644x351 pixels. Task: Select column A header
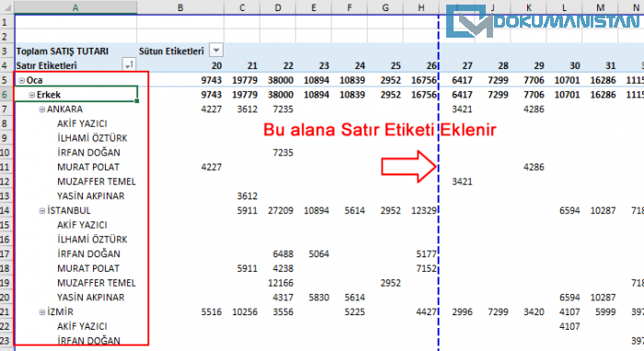pyautogui.click(x=75, y=7)
